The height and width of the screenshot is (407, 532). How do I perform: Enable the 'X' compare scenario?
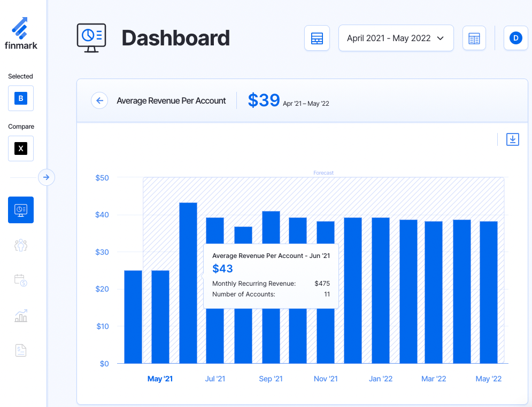(20, 148)
